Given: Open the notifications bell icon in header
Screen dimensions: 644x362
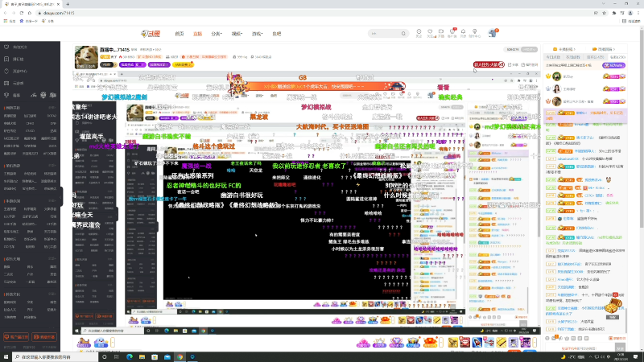Looking at the screenshot, I should click(464, 33).
